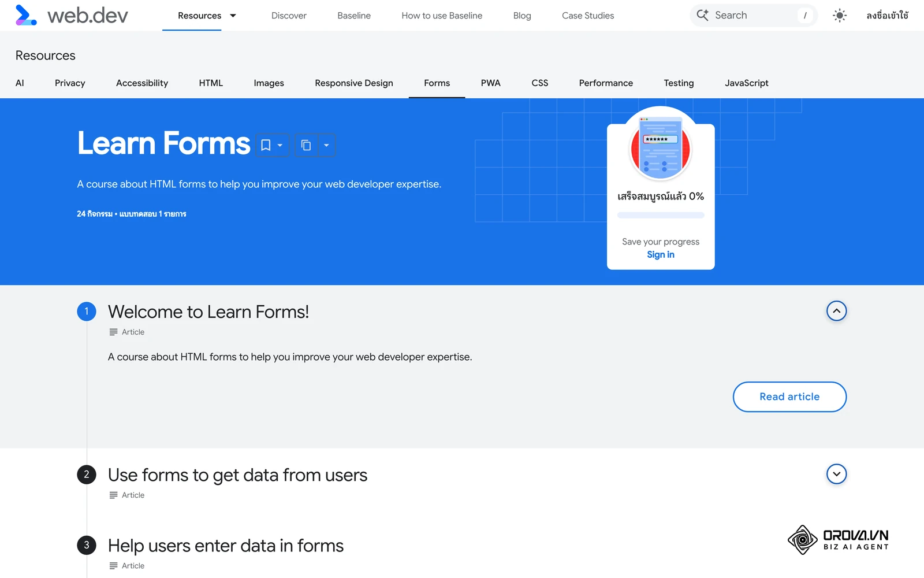Viewport: 924px width, 578px height.
Task: Switch to the PWA tab
Action: (490, 83)
